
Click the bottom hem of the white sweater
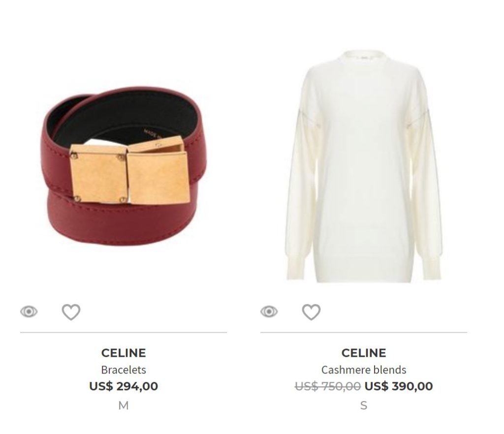364,275
